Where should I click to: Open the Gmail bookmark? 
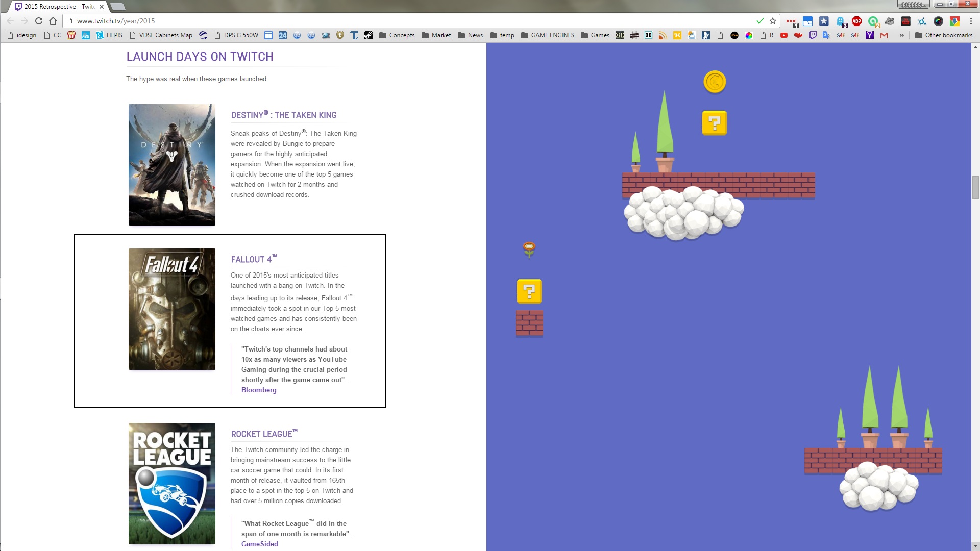(x=884, y=35)
